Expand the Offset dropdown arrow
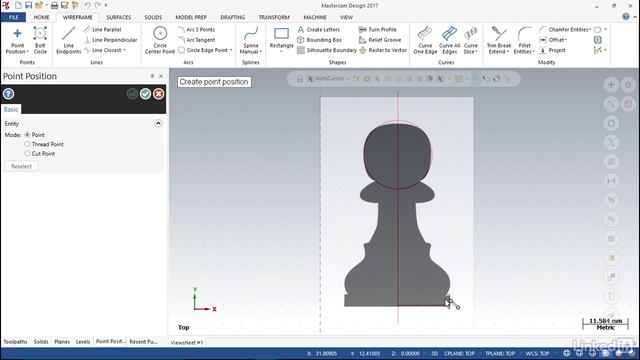Image resolution: width=640 pixels, height=360 pixels. pyautogui.click(x=566, y=40)
